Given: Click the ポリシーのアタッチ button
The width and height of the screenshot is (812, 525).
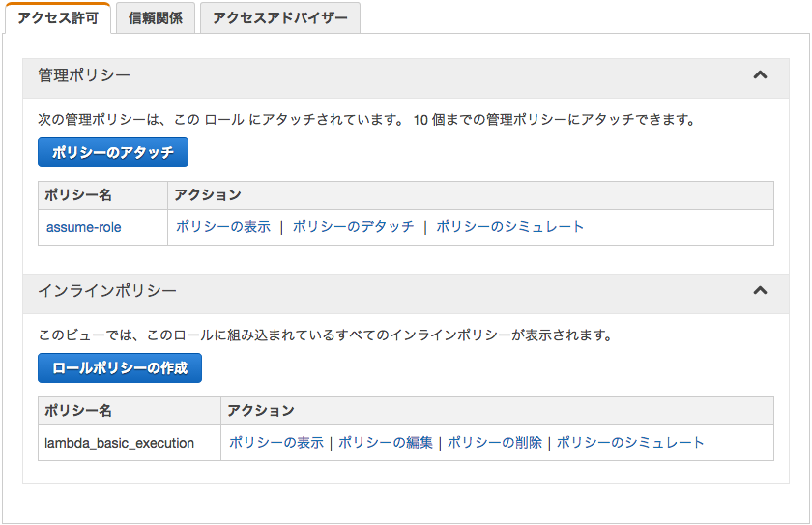Looking at the screenshot, I should (113, 152).
